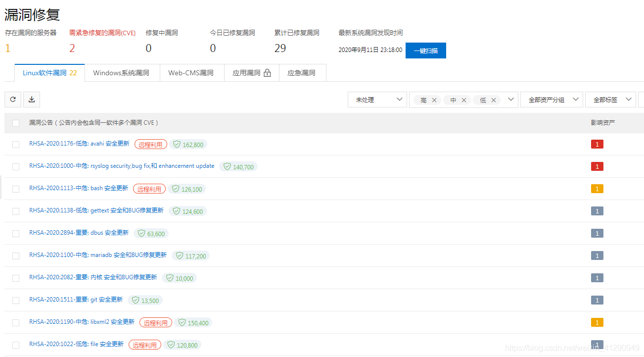The image size is (644, 357).
Task: Remove the 中 severity filter tag
Action: click(x=464, y=100)
